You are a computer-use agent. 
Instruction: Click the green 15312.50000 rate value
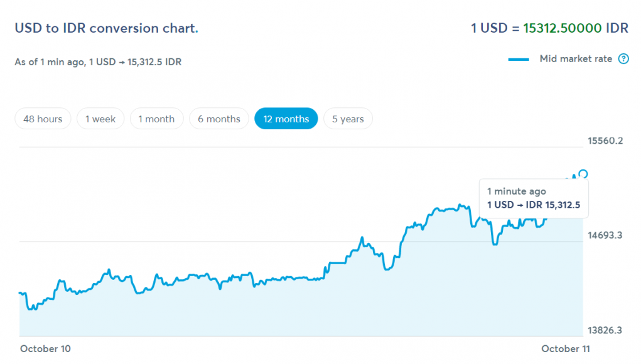tap(563, 28)
